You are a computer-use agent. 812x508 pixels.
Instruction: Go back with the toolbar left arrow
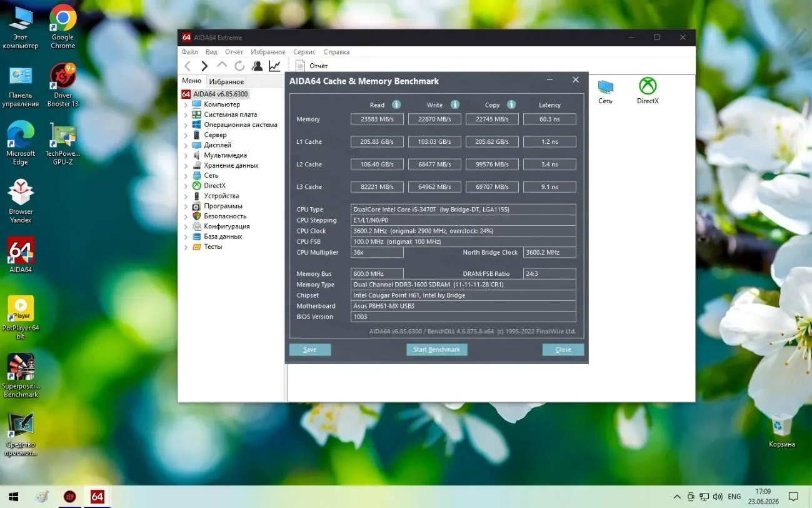(188, 66)
